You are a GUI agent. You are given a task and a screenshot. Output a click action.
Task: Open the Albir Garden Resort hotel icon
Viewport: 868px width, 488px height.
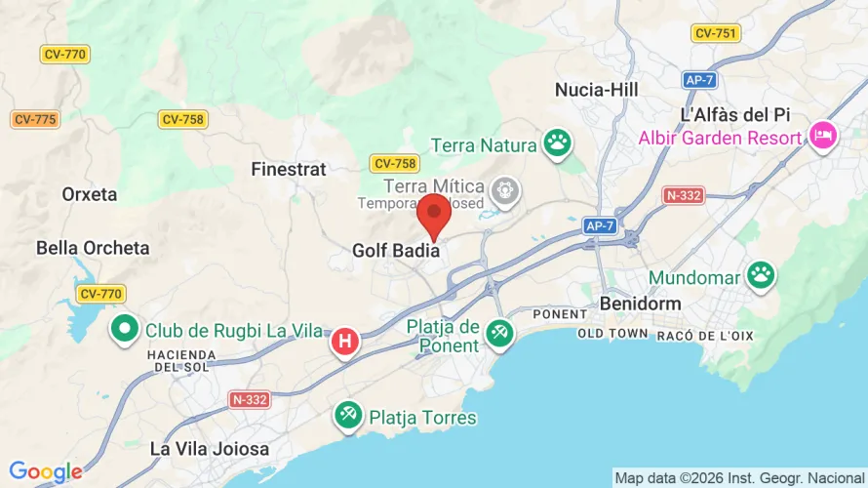pyautogui.click(x=823, y=137)
